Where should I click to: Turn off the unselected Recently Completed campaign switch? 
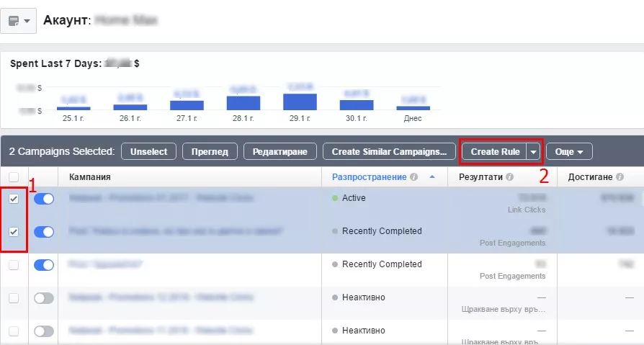click(44, 265)
